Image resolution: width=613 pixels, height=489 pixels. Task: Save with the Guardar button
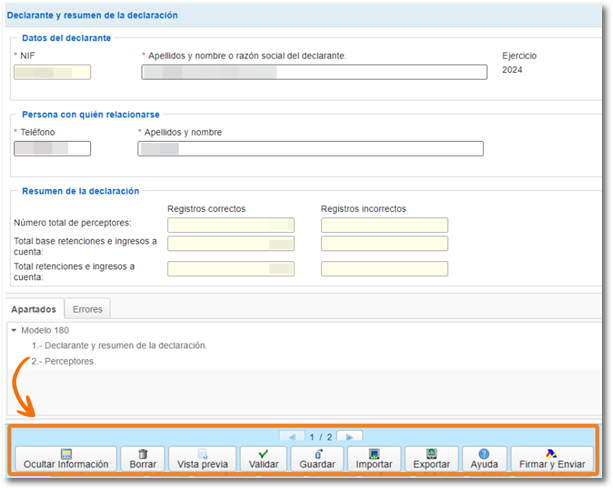[317, 459]
